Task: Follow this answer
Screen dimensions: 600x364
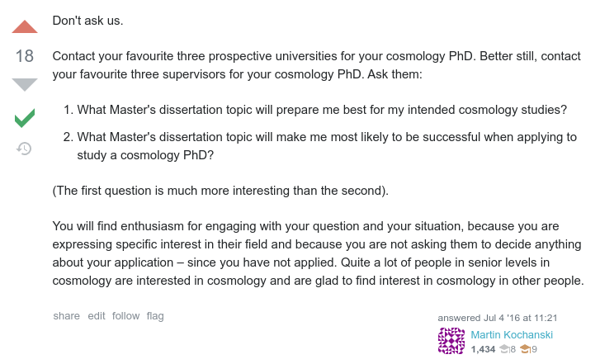Action: (x=125, y=316)
